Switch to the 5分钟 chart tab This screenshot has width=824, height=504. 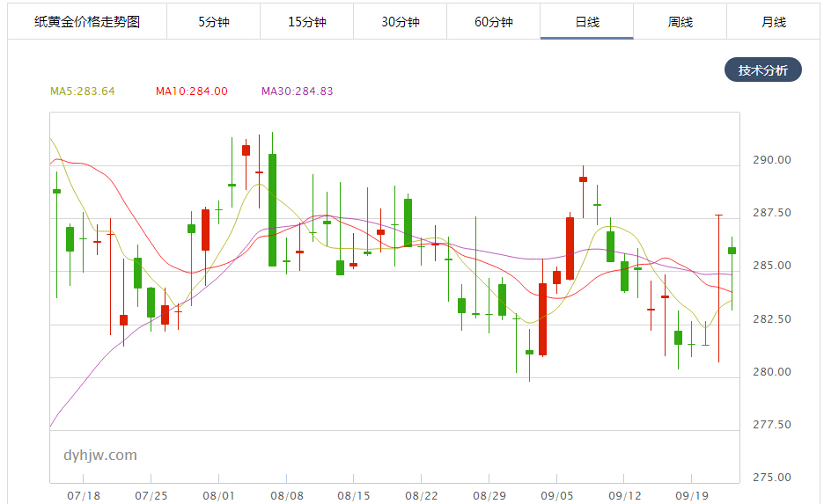click(x=213, y=21)
